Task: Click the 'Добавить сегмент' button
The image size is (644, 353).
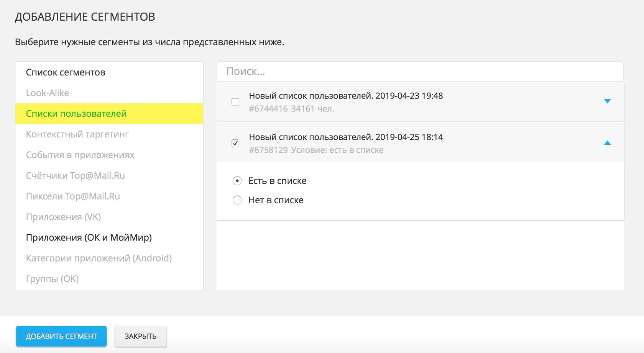Action: [61, 336]
